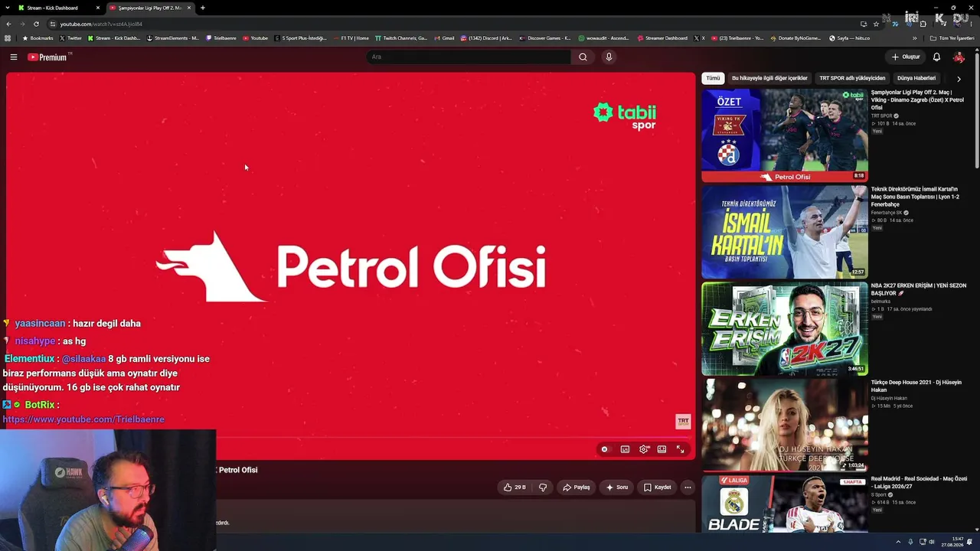Open the youtube.com/Trielbaenre chat link
Image resolution: width=980 pixels, height=551 pixels.
click(x=83, y=419)
